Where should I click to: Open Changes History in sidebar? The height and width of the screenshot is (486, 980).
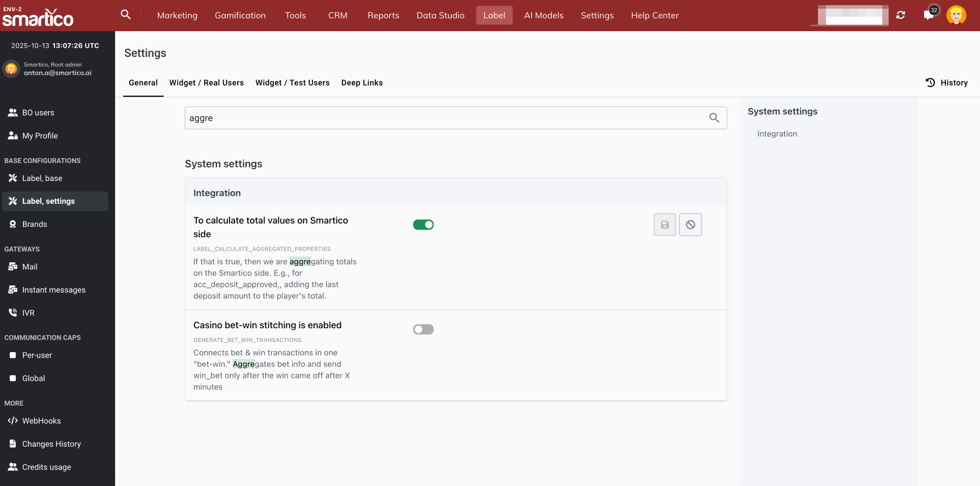51,444
